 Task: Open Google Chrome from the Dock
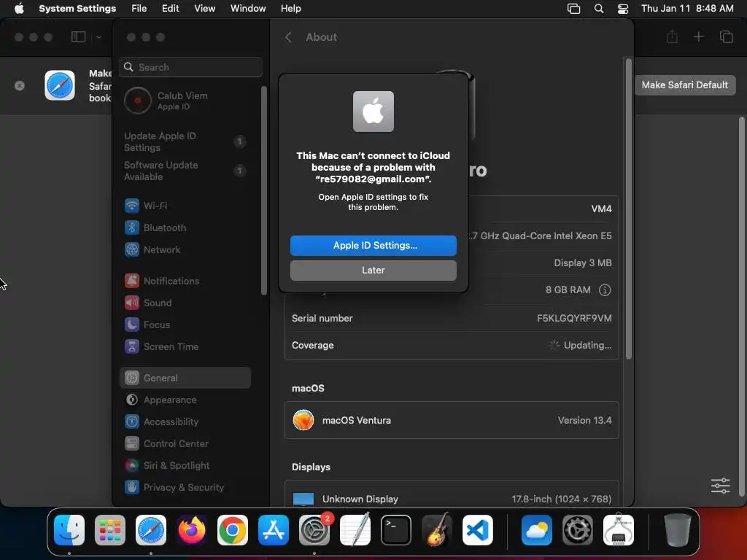233,530
